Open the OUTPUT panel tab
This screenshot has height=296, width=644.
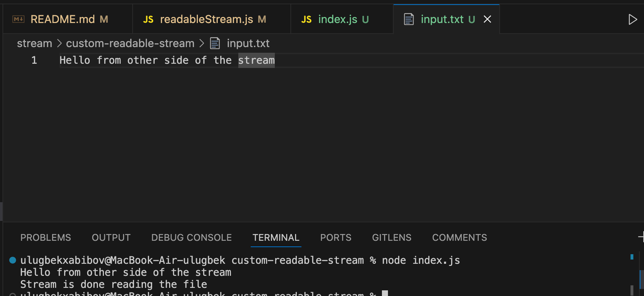[111, 238]
